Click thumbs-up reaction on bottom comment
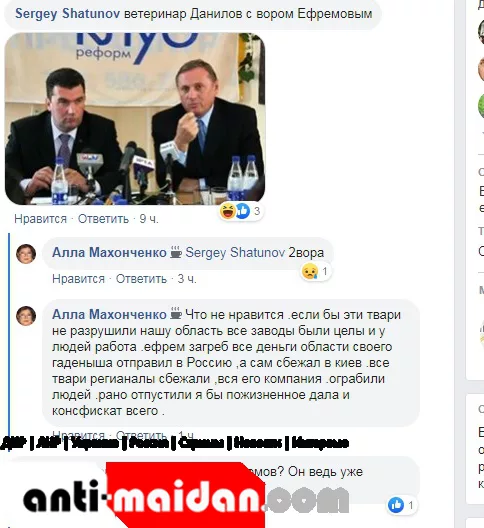This screenshot has width=484, height=528. 396,505
